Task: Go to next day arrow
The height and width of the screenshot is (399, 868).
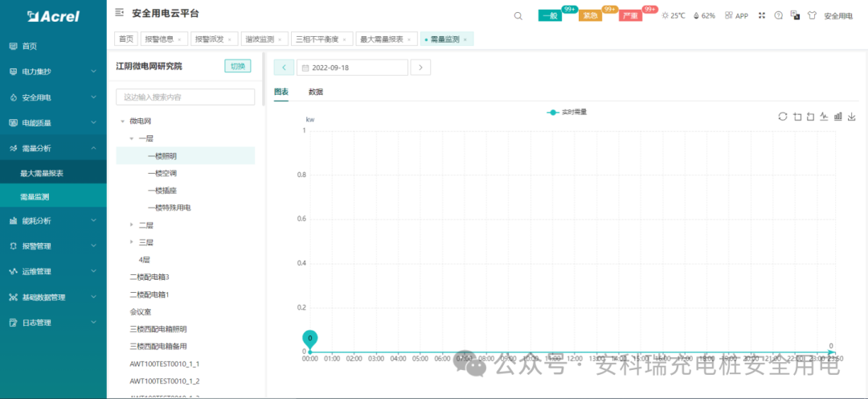Action: tap(420, 68)
